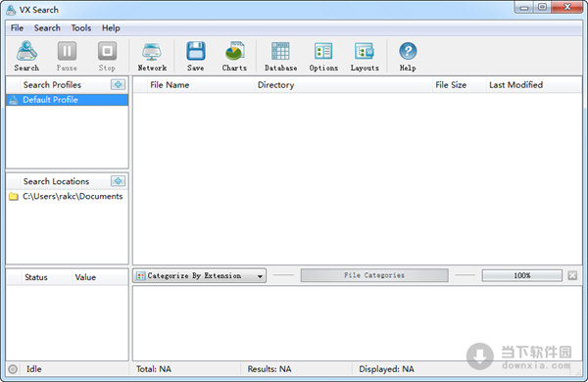Open the Layouts toolbar icon

pos(365,51)
